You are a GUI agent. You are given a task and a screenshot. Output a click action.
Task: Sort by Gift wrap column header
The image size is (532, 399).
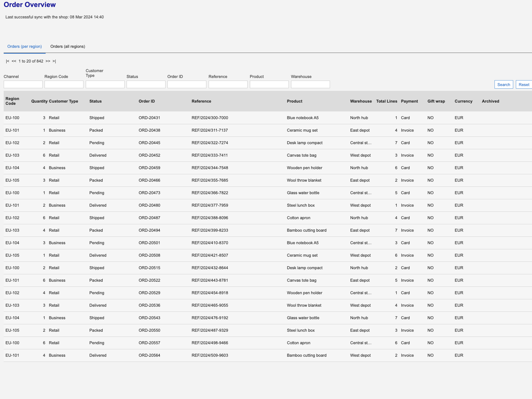[436, 101]
